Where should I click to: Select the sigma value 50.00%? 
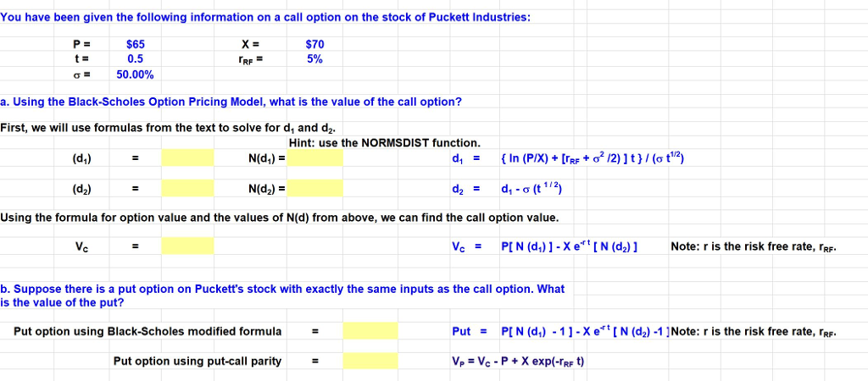[x=135, y=75]
